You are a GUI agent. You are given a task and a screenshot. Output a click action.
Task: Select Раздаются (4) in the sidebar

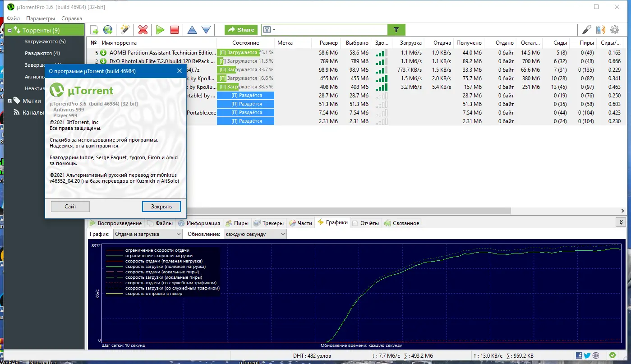point(42,53)
